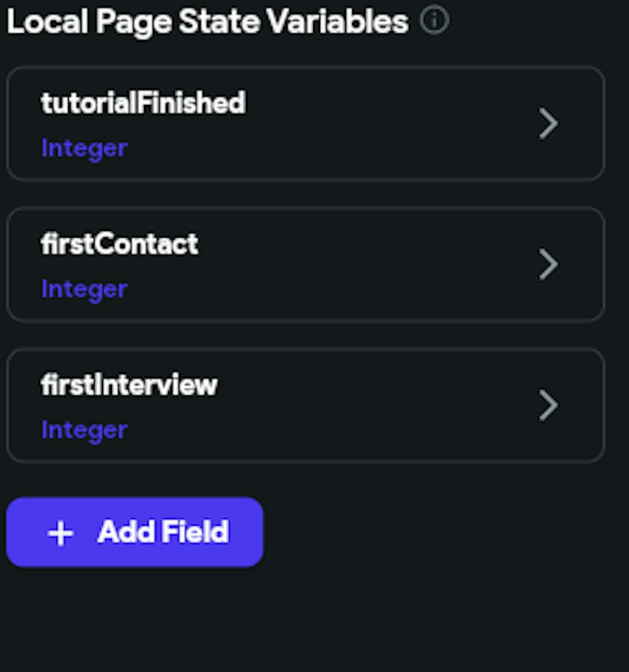Expand the firstInterview variable chevron

pos(548,405)
